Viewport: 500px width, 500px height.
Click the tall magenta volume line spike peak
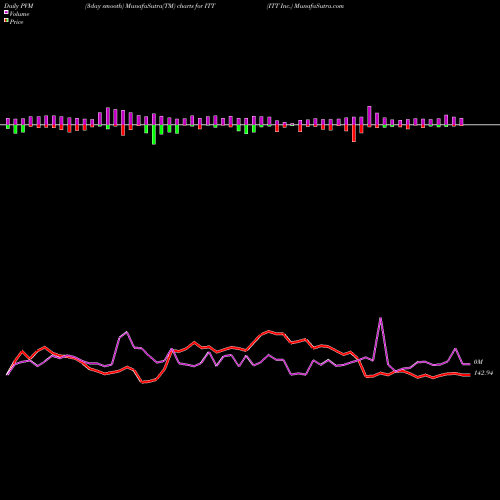pyautogui.click(x=381, y=318)
